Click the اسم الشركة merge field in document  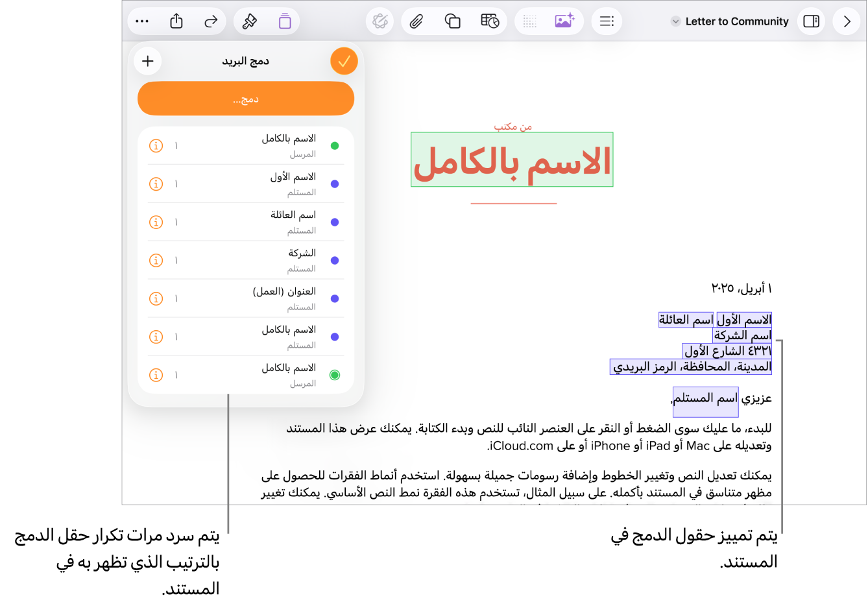tap(742, 335)
